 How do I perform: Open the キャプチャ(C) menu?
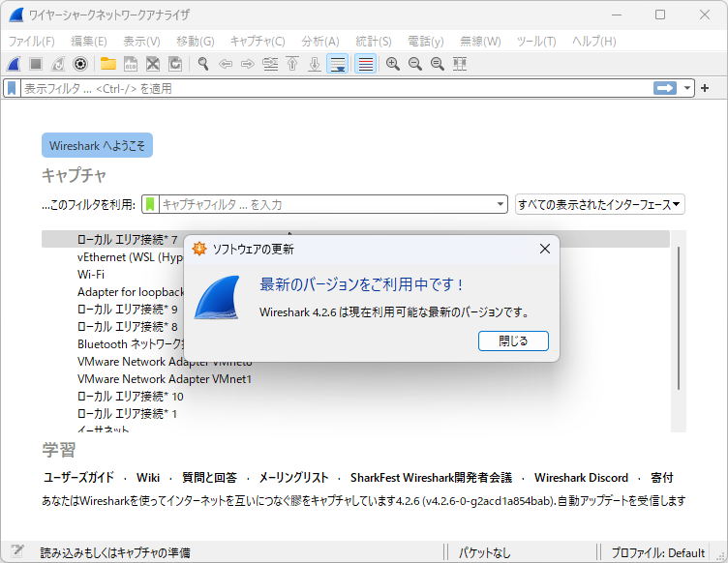click(258, 42)
